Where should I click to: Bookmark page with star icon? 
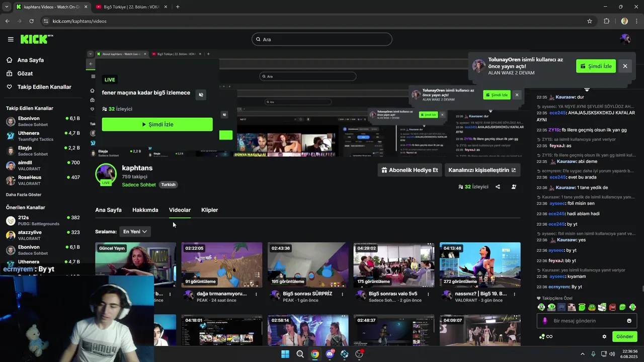coord(590,21)
